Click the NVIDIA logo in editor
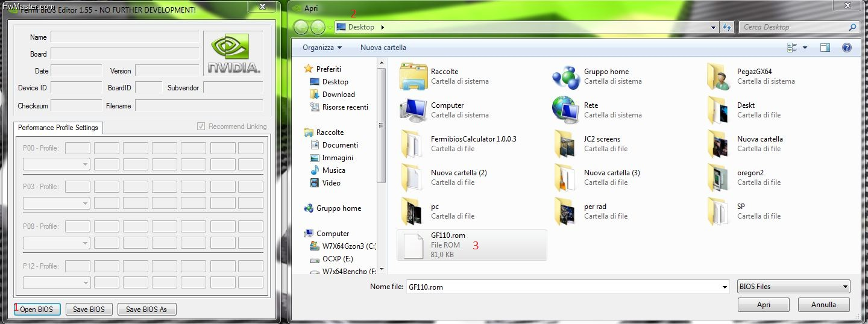The image size is (868, 324). click(x=234, y=54)
